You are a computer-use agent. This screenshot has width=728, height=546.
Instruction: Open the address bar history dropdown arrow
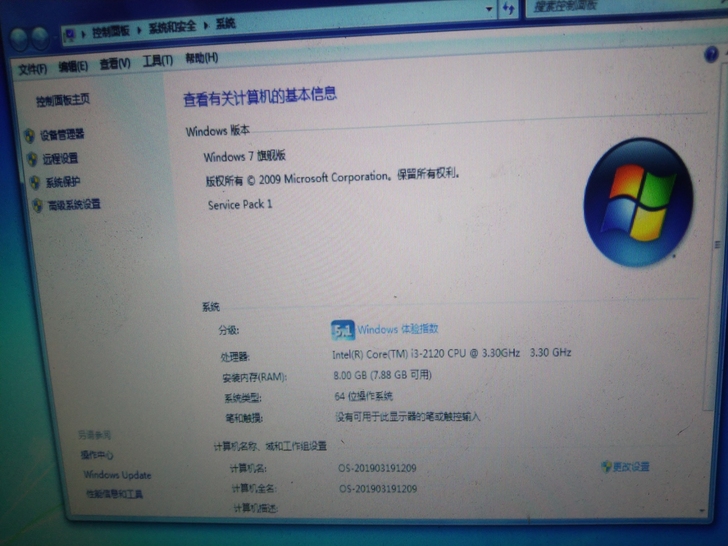tap(489, 8)
